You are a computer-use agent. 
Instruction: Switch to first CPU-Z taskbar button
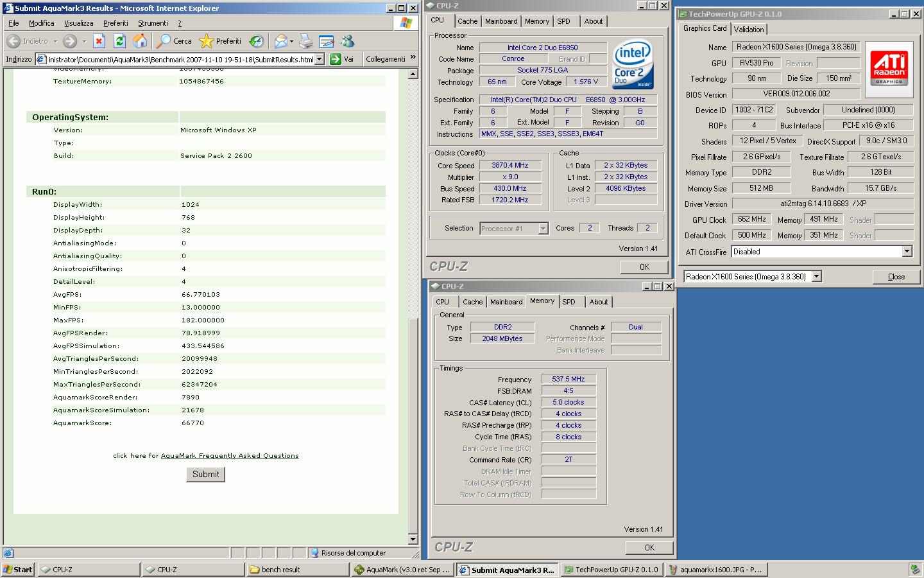click(x=89, y=569)
